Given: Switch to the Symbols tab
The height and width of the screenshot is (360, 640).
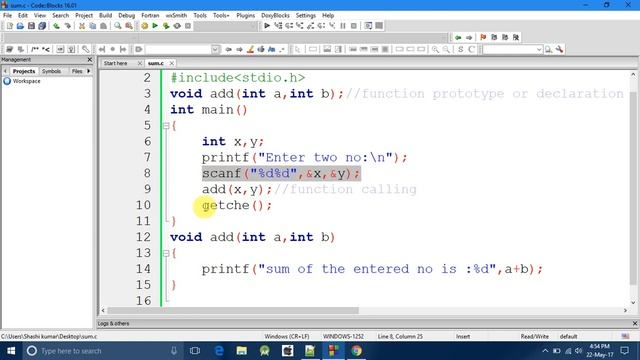Looking at the screenshot, I should click(51, 71).
